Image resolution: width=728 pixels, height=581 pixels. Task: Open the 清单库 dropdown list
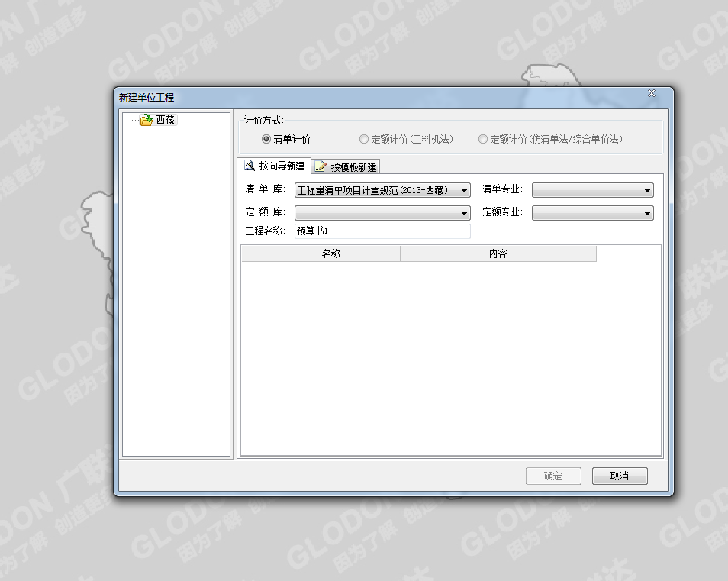[x=382, y=190]
